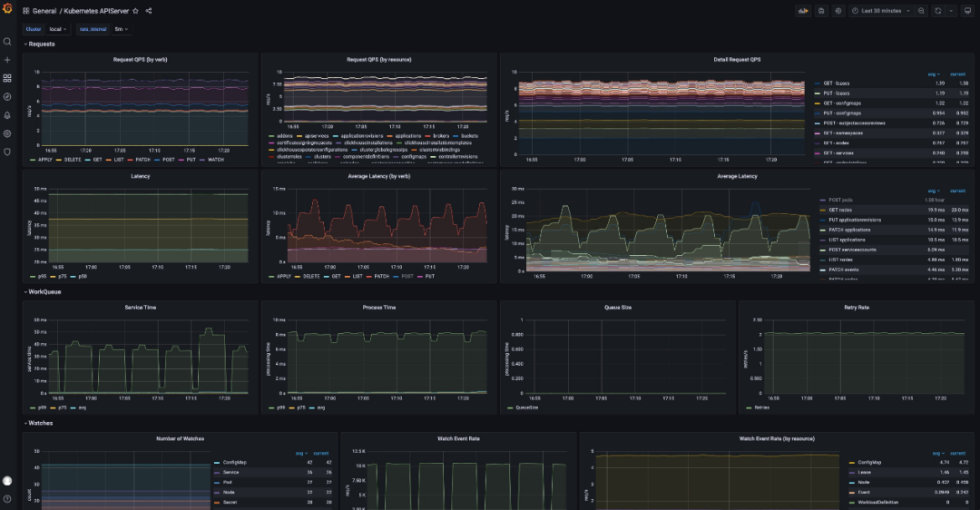Collapse the Requests row section
The width and height of the screenshot is (980, 510).
coord(41,44)
